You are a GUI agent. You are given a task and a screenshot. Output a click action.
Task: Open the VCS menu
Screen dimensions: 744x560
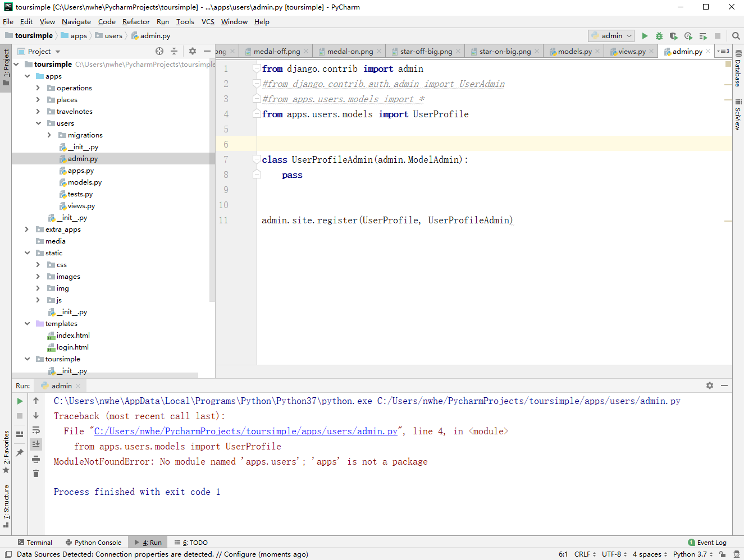click(x=208, y=21)
